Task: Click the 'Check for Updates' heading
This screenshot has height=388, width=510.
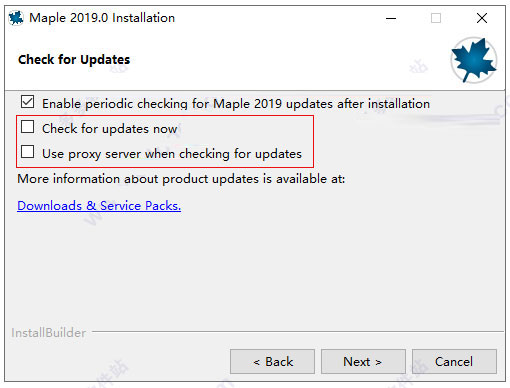Action: click(x=74, y=60)
